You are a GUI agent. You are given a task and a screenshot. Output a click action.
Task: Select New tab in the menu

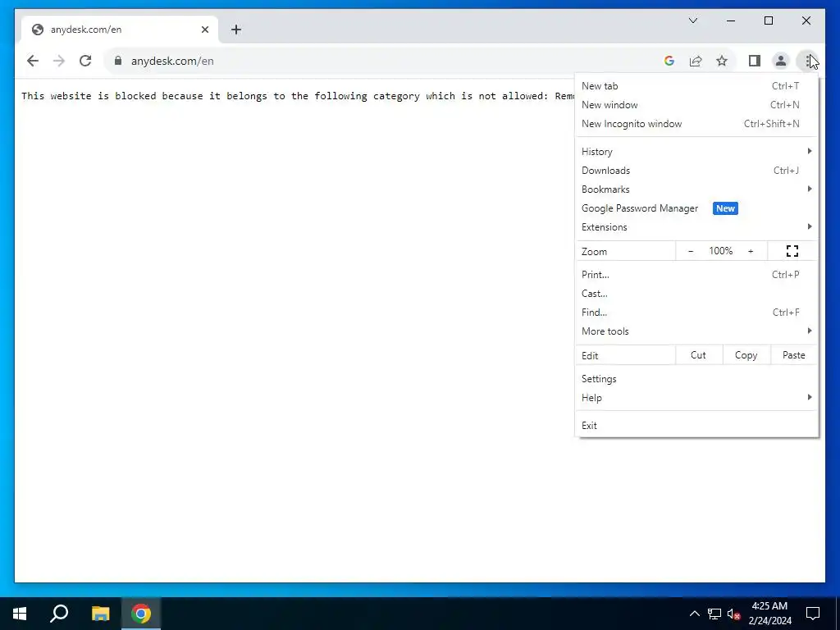696,85
